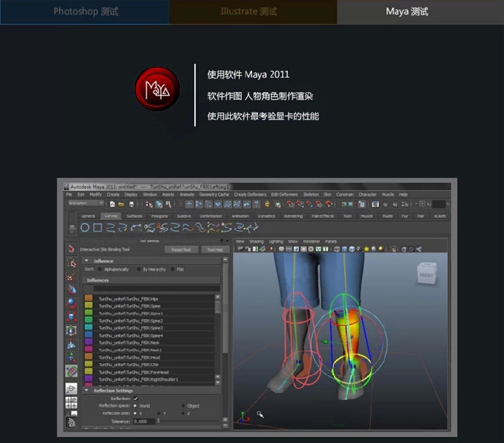504x443 pixels.
Task: Open the viewport Lighting menu
Action: coord(276,241)
